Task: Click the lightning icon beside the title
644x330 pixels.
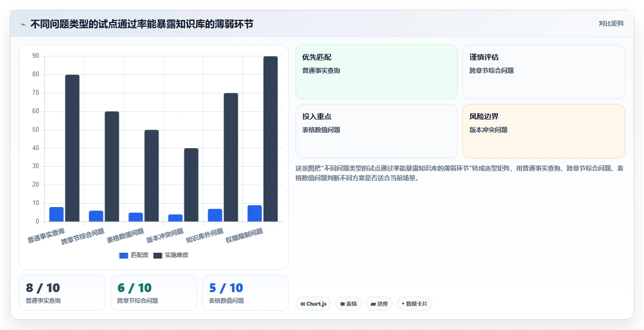Action: pos(23,24)
